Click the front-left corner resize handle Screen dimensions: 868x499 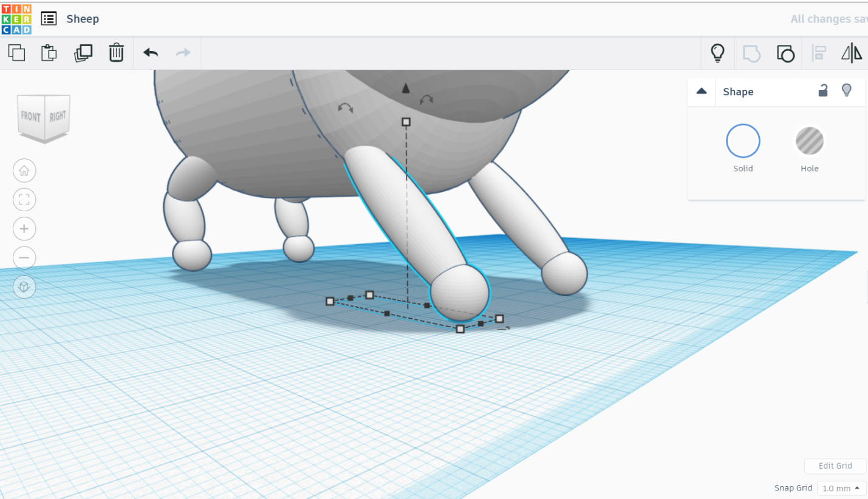(330, 301)
